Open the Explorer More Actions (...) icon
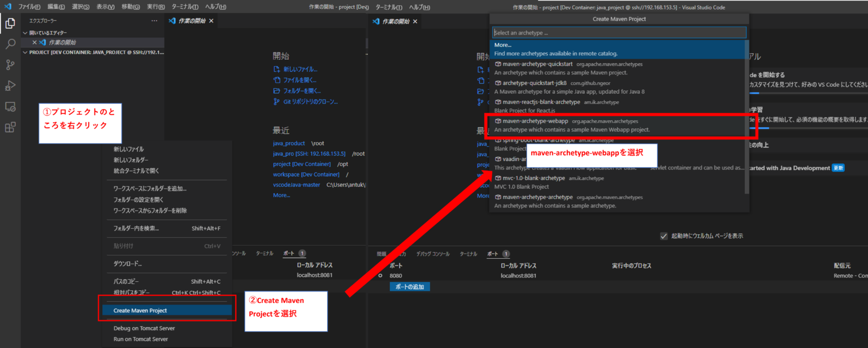Viewport: 868px width, 348px height. (x=154, y=20)
